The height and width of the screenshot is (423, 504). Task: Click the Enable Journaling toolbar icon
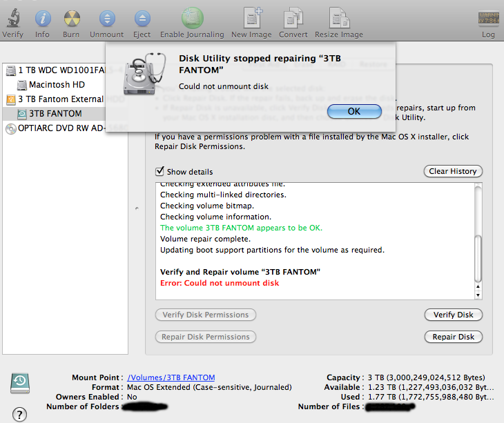pos(192,18)
